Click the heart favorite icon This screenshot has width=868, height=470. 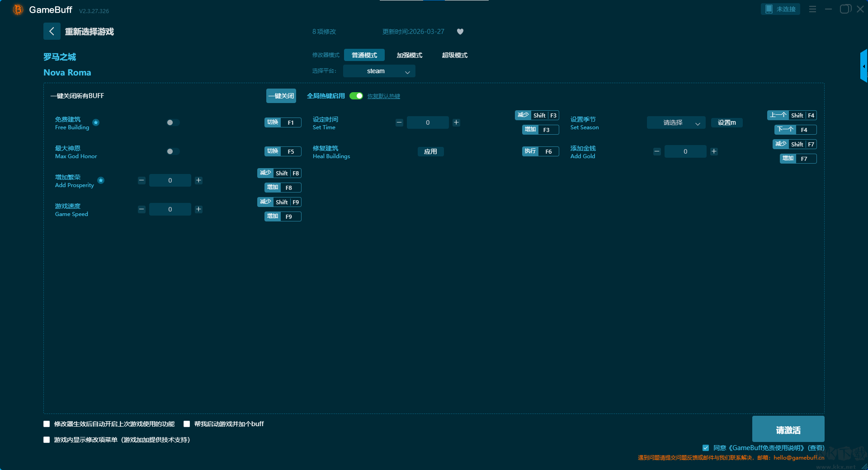pyautogui.click(x=460, y=32)
